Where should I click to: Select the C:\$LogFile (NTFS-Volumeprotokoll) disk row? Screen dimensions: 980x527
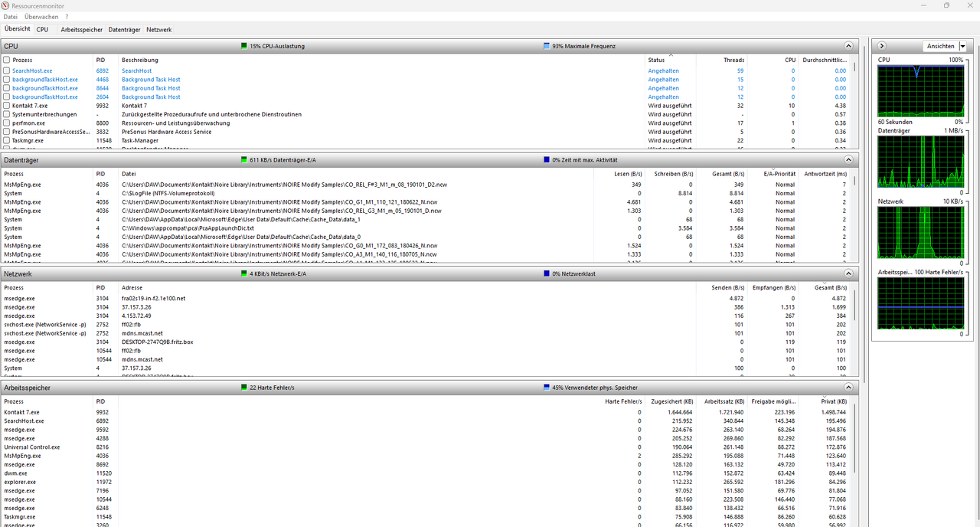426,193
